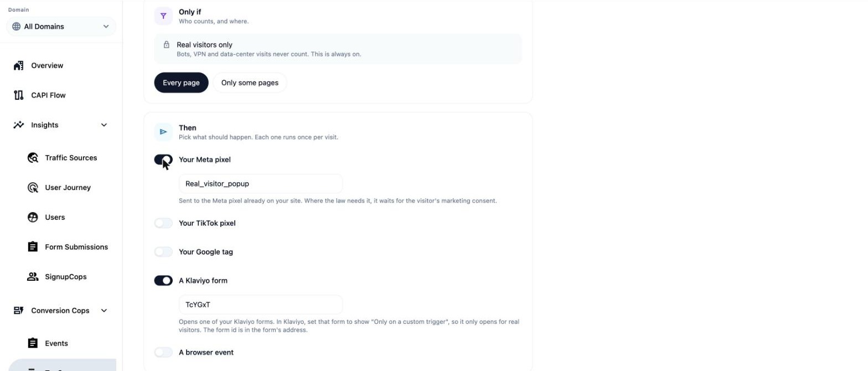Select the Traffic Sources icon
Image resolution: width=868 pixels, height=371 pixels.
[33, 158]
